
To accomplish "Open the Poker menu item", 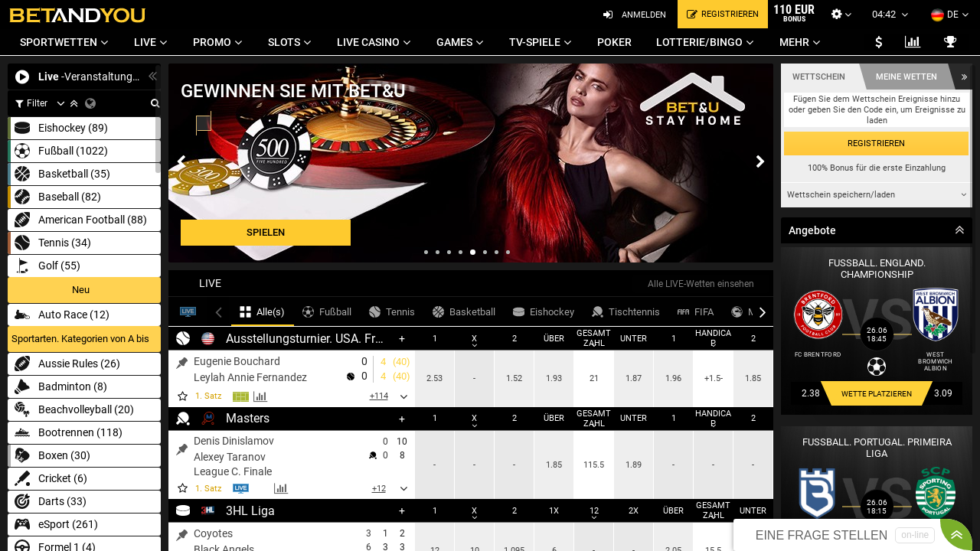I will click(x=614, y=42).
